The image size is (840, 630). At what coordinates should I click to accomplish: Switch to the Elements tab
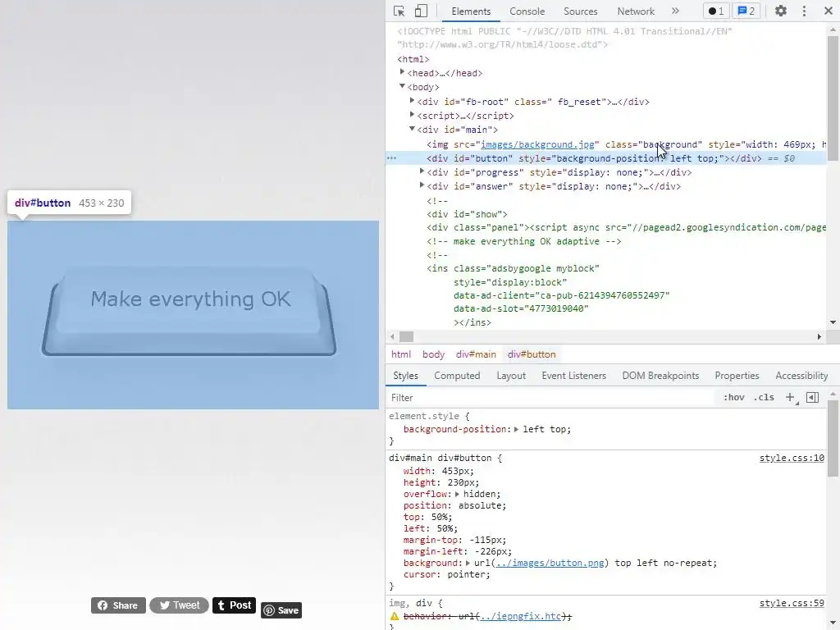click(x=471, y=11)
